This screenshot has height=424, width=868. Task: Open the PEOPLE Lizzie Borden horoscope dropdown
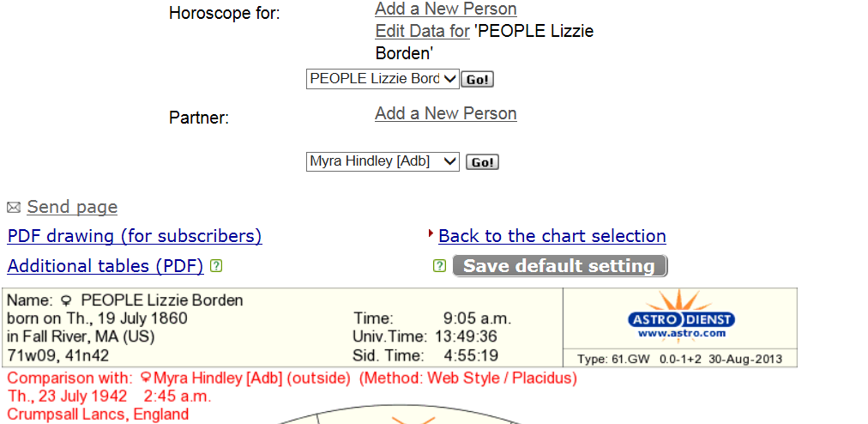383,79
